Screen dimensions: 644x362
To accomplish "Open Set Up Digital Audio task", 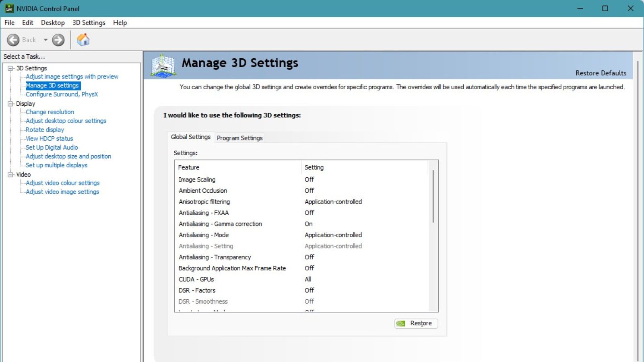I will tap(52, 147).
